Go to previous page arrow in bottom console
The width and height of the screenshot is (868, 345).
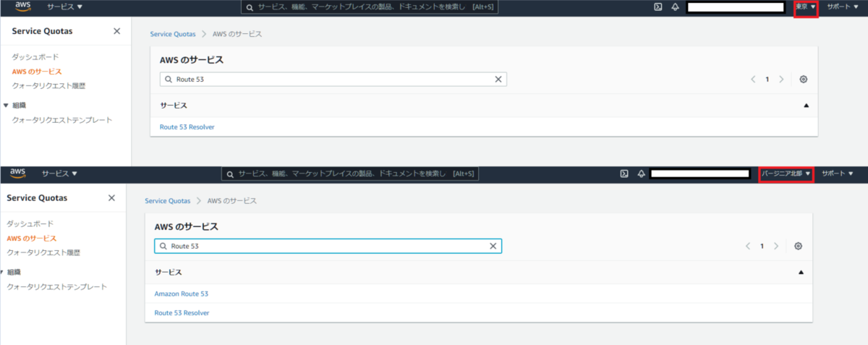[748, 246]
